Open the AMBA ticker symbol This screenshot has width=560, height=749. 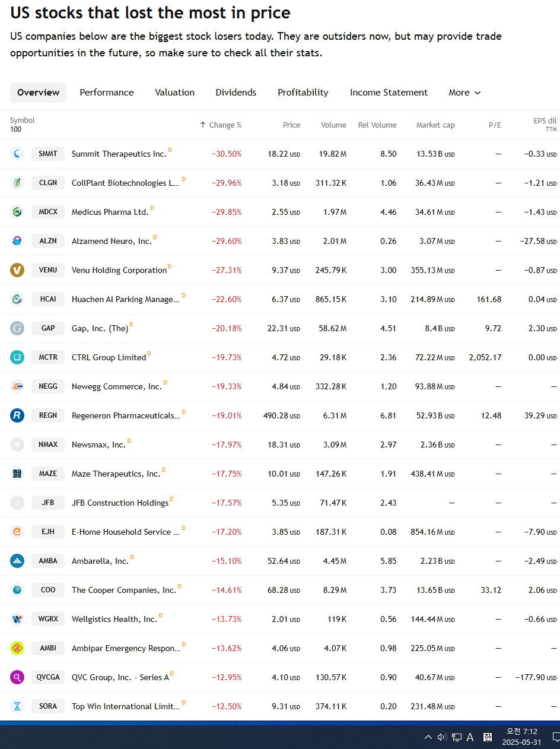tap(48, 561)
